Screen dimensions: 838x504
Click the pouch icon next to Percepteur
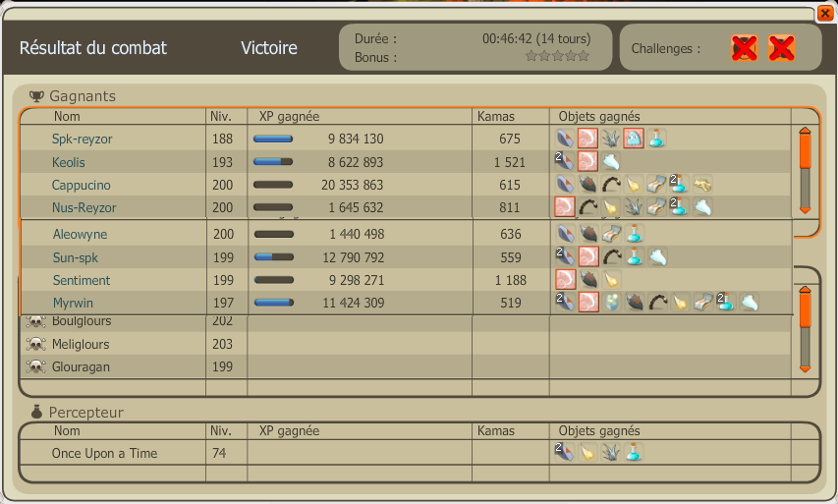pyautogui.click(x=36, y=412)
